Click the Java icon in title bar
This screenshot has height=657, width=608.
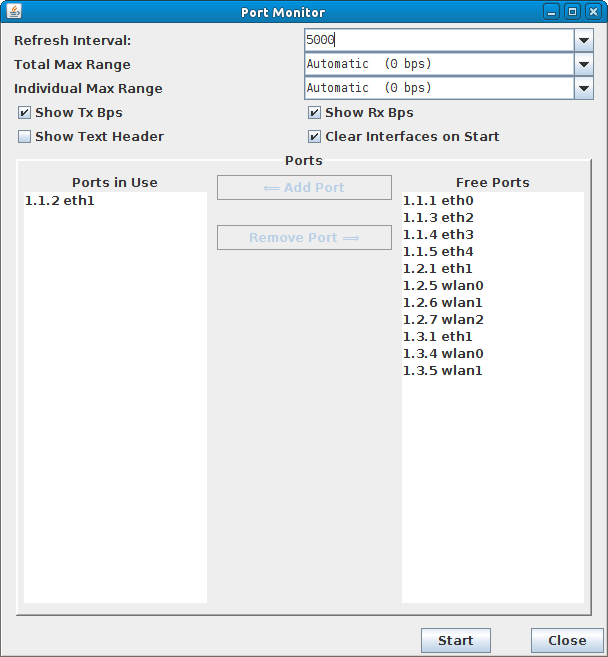click(x=14, y=12)
